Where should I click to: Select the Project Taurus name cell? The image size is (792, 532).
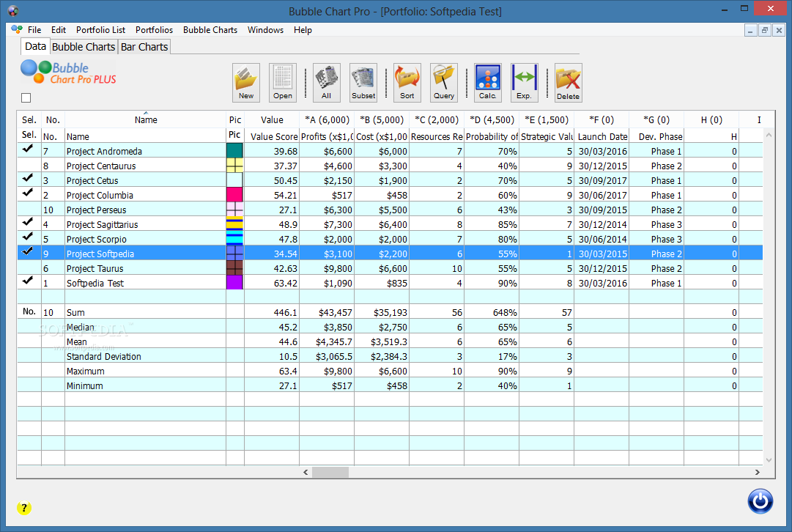pyautogui.click(x=146, y=268)
